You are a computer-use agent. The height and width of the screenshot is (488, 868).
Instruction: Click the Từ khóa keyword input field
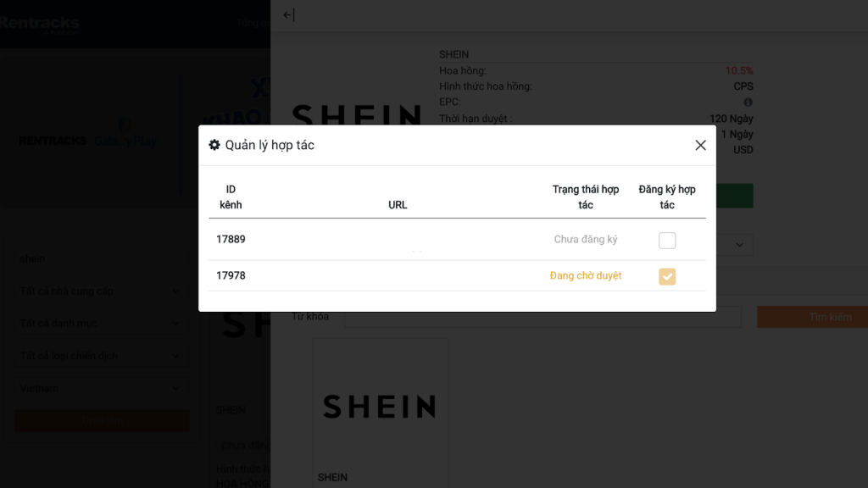542,317
